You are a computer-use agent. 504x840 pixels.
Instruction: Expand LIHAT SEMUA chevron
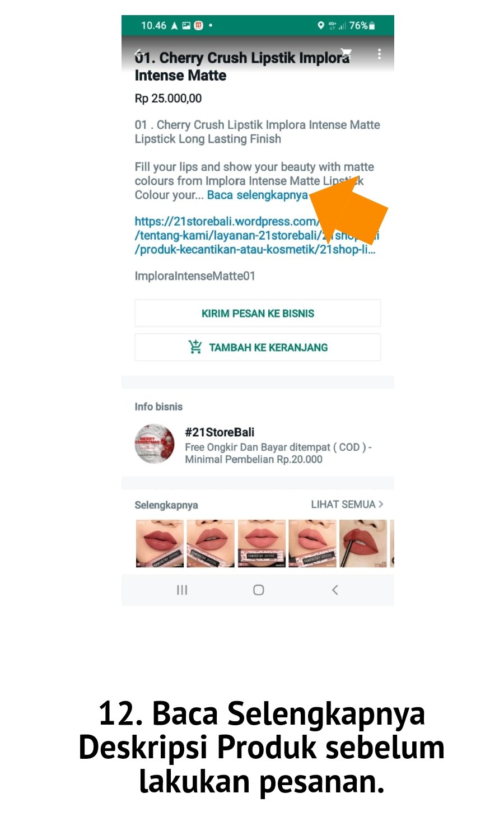[381, 504]
